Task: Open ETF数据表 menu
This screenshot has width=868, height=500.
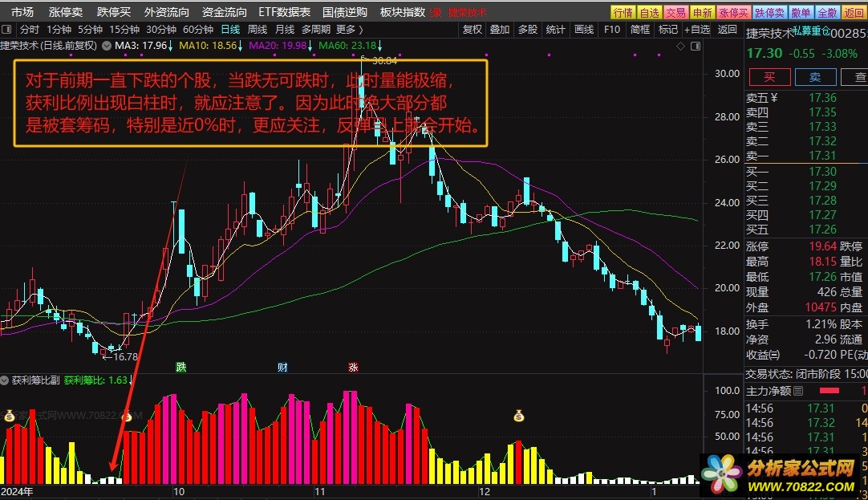Action: 285,11
